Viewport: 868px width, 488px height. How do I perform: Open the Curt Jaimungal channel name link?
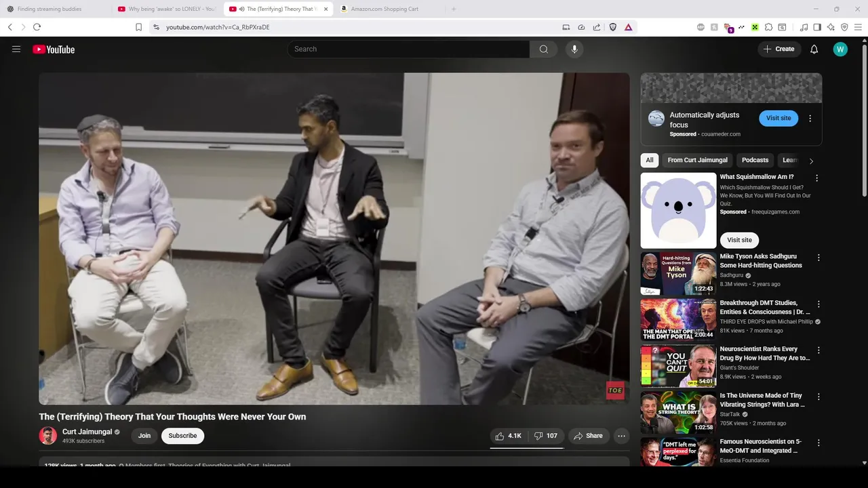pos(87,432)
